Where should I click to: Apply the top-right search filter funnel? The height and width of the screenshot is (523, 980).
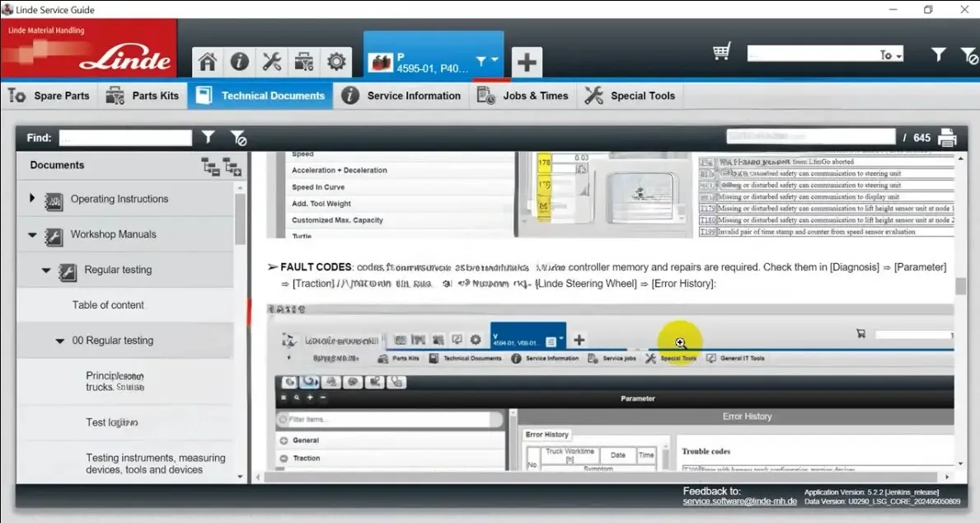click(938, 54)
